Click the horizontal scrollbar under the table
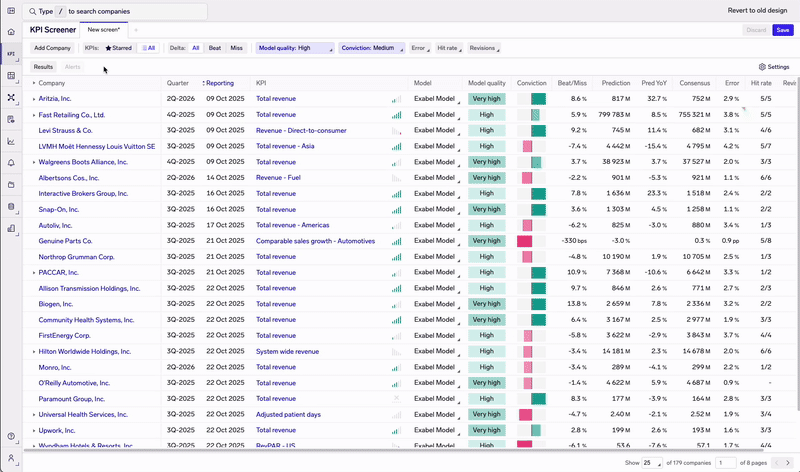The image size is (800, 472). click(x=393, y=451)
